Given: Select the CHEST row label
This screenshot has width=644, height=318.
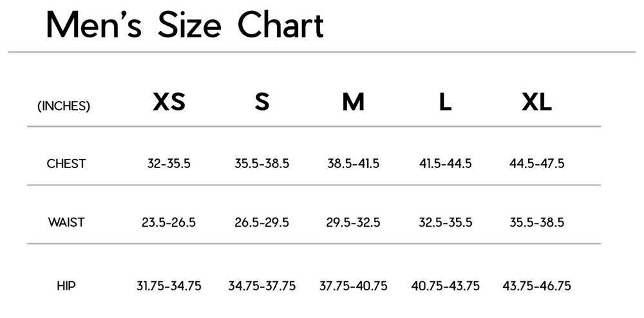Looking at the screenshot, I should [66, 164].
